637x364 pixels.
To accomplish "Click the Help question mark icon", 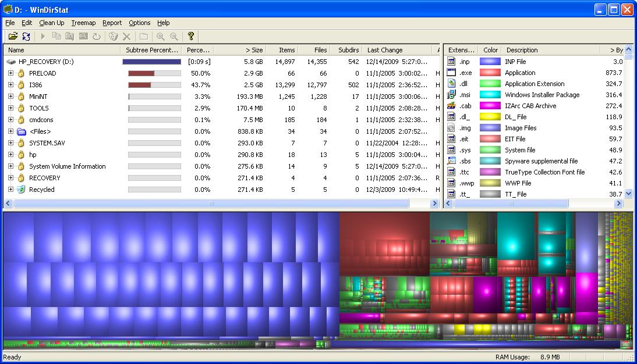I will tap(190, 36).
